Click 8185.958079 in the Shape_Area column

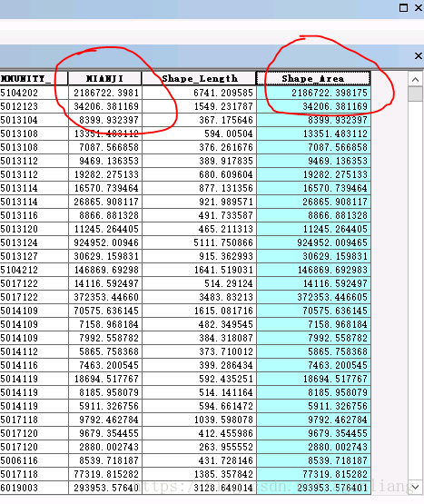coord(313,392)
